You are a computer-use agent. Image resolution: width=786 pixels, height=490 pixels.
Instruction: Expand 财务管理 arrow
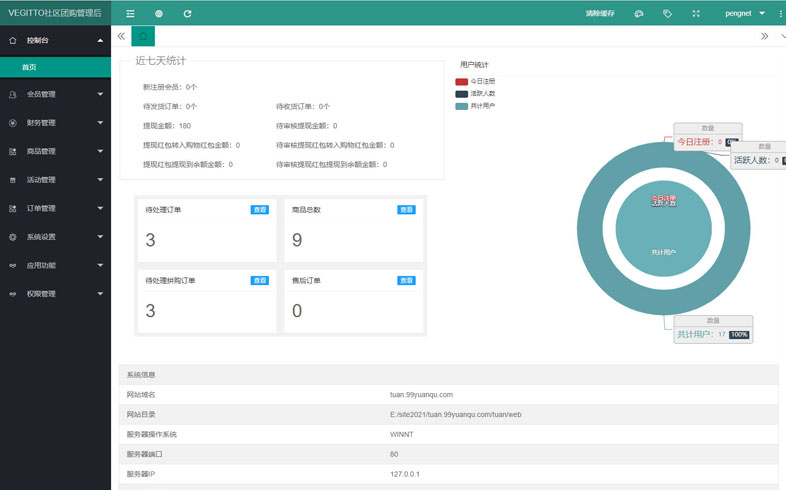tap(100, 123)
